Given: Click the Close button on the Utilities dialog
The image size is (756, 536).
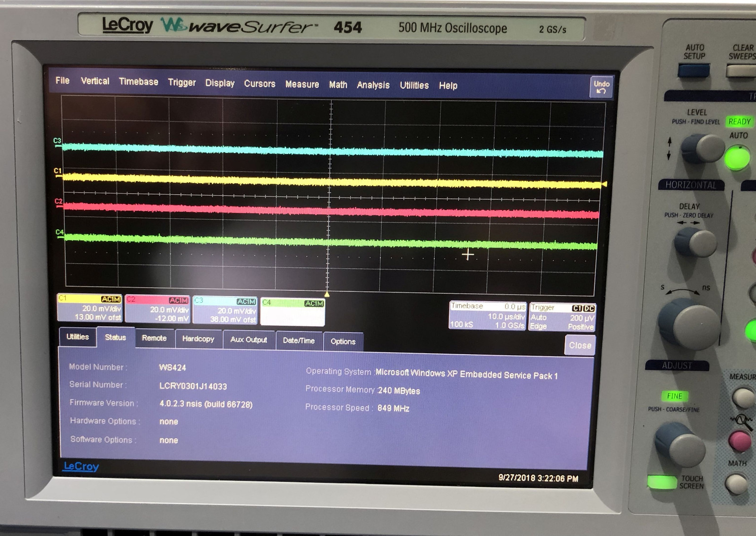Looking at the screenshot, I should point(579,345).
